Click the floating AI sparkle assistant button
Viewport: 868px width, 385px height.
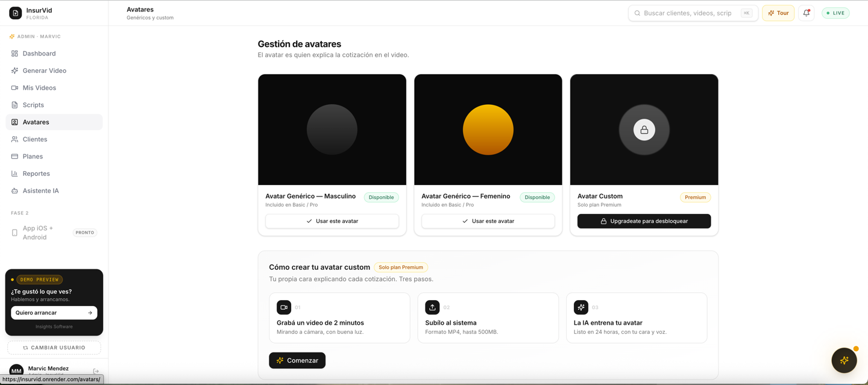point(844,360)
